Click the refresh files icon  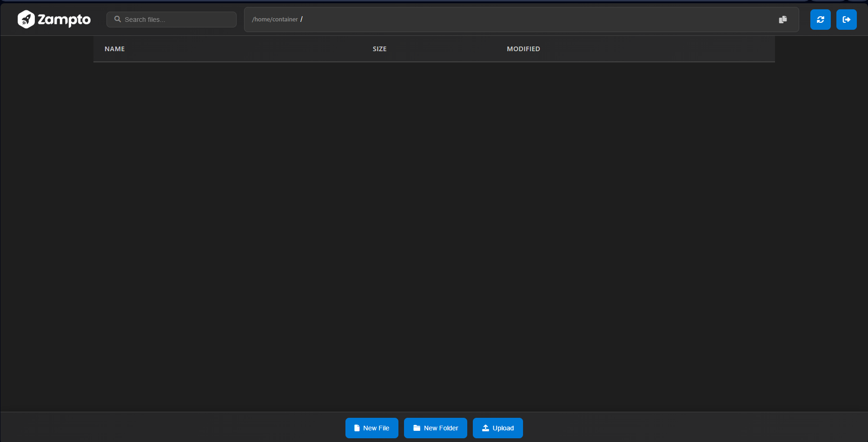[x=820, y=19]
